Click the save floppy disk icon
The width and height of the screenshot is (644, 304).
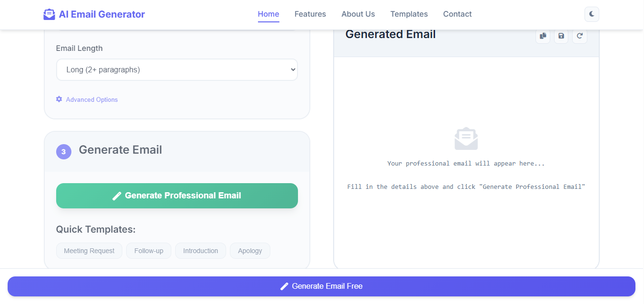(561, 36)
